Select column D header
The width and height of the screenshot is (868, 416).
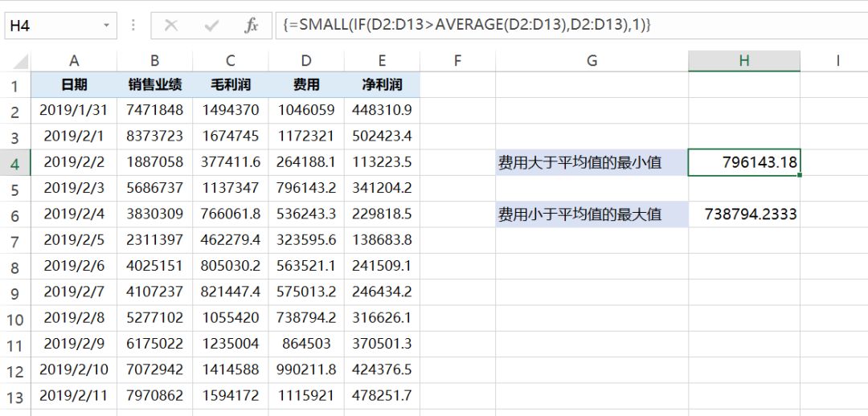click(306, 61)
